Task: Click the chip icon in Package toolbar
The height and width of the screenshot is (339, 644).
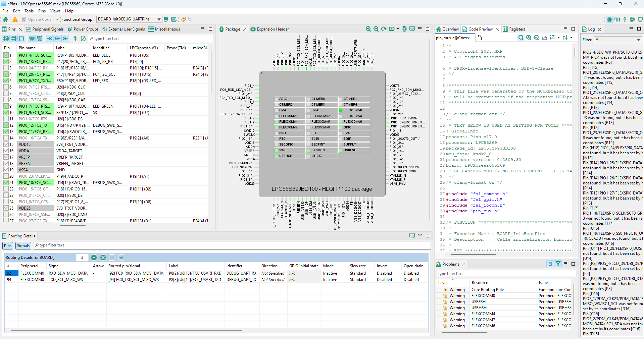Action: [x=404, y=29]
